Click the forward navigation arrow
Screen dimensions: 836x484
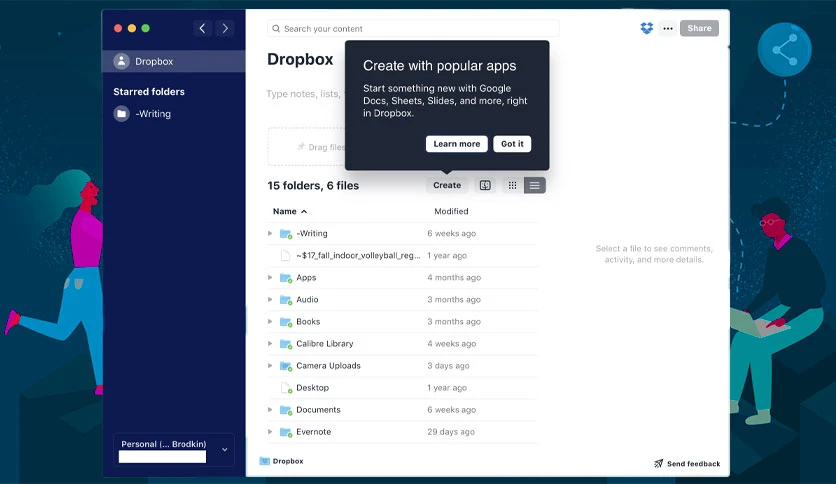[225, 28]
